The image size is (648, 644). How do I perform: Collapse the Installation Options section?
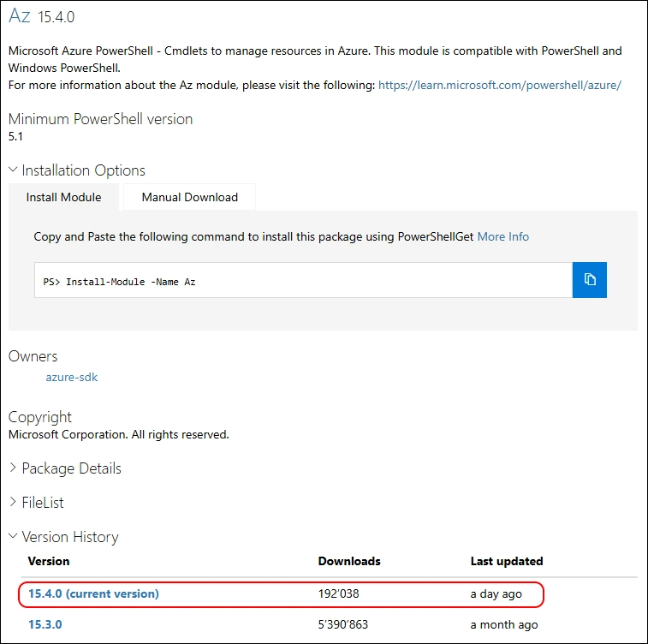(x=77, y=170)
